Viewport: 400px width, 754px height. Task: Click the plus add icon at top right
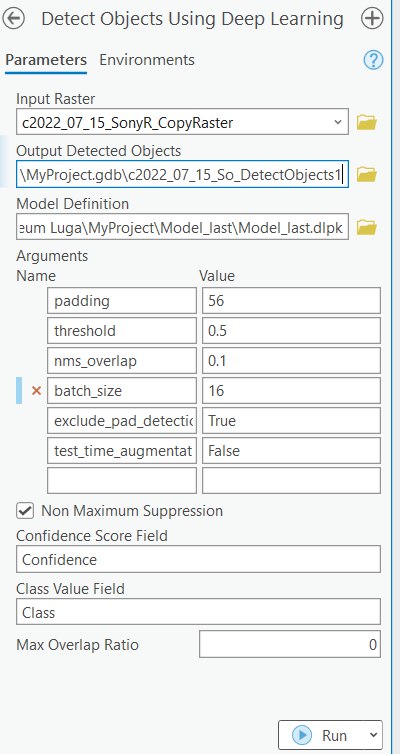click(372, 19)
